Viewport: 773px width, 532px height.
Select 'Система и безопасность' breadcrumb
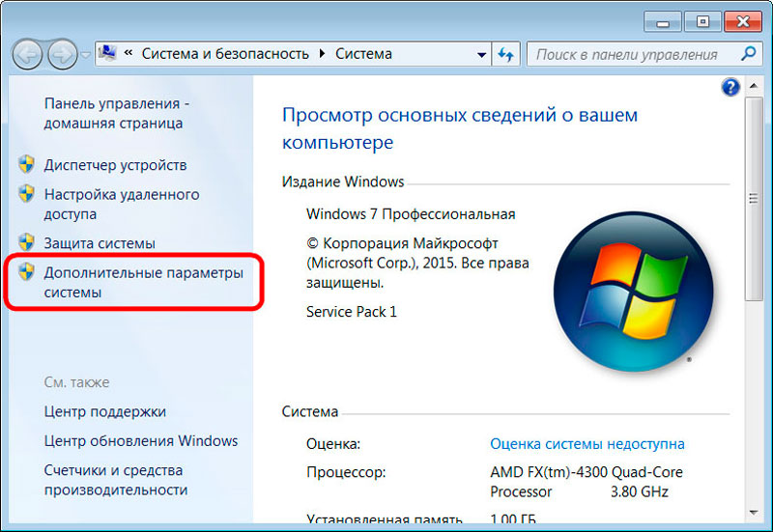pyautogui.click(x=225, y=54)
